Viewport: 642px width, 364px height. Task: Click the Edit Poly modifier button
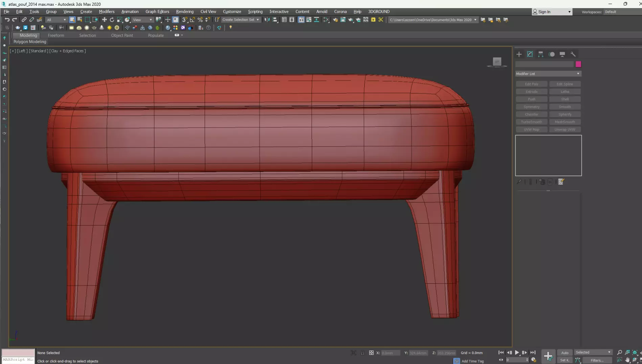[531, 84]
